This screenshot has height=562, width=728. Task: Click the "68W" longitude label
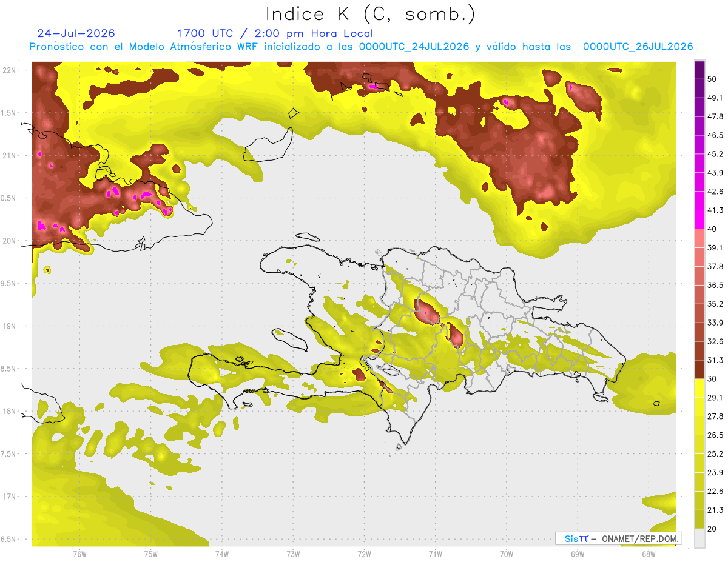pyautogui.click(x=649, y=554)
